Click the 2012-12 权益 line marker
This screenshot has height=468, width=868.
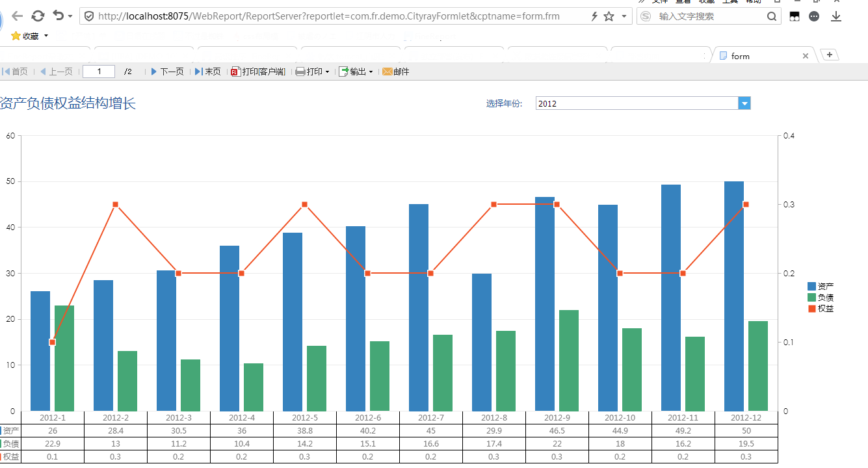pyautogui.click(x=746, y=205)
